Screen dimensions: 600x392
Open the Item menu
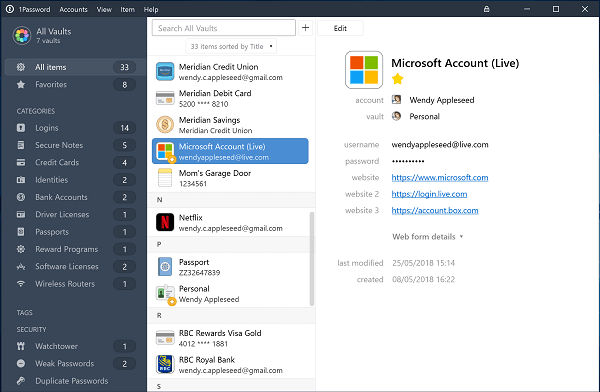(x=127, y=9)
